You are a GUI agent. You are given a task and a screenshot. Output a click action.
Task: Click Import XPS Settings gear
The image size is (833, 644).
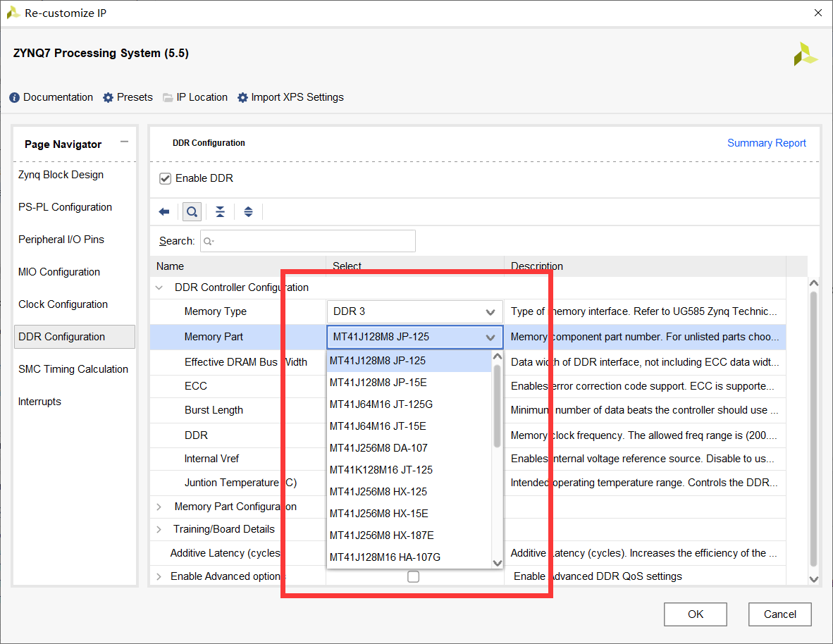tap(242, 98)
